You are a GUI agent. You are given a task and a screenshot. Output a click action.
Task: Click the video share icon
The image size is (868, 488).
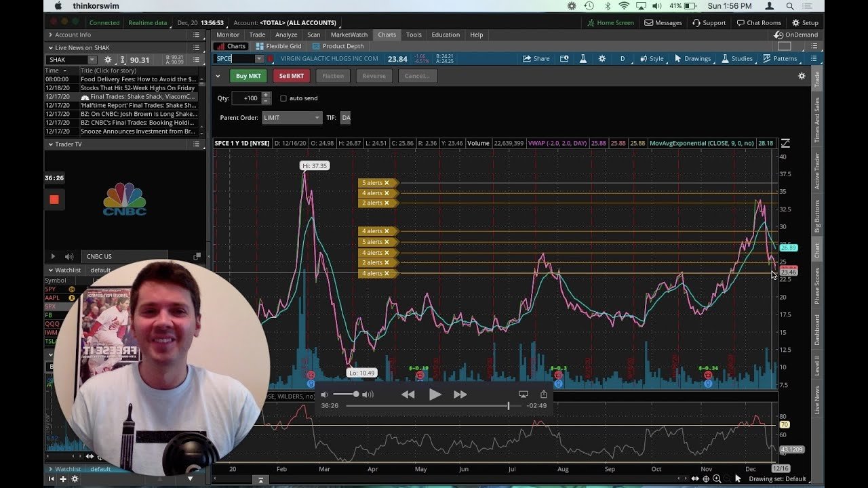[544, 394]
